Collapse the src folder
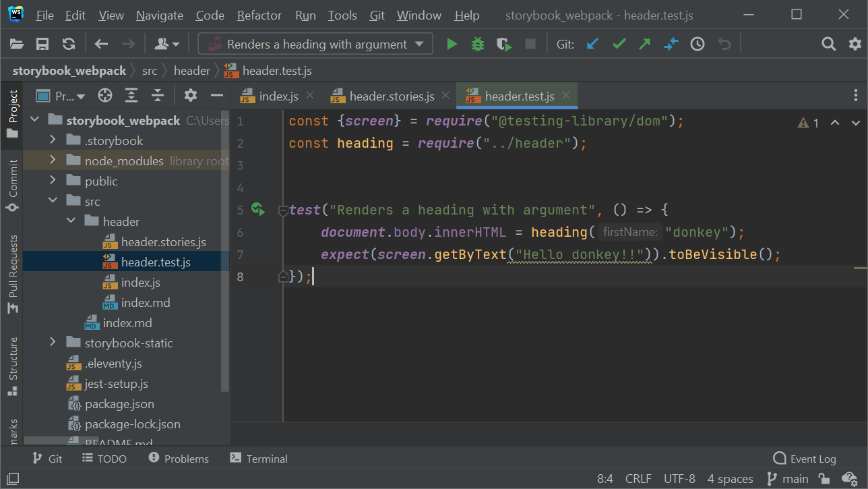Screen dimensions: 868x489 tap(53, 201)
